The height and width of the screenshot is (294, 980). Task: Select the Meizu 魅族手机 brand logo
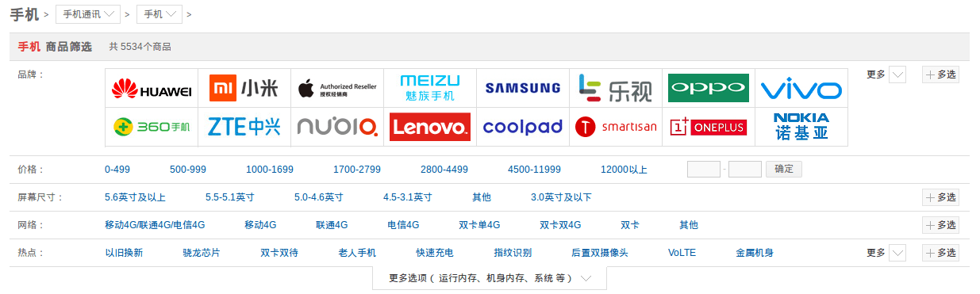click(430, 88)
